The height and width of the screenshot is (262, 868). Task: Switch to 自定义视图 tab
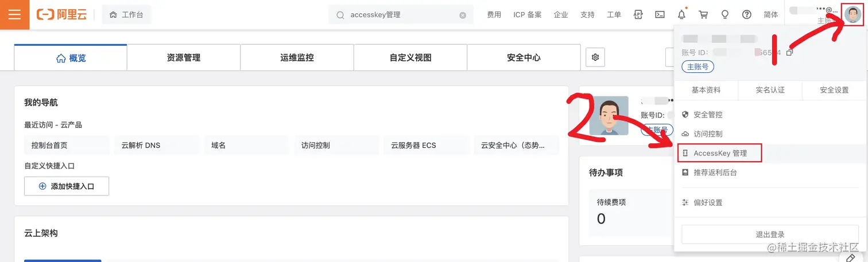pos(410,57)
